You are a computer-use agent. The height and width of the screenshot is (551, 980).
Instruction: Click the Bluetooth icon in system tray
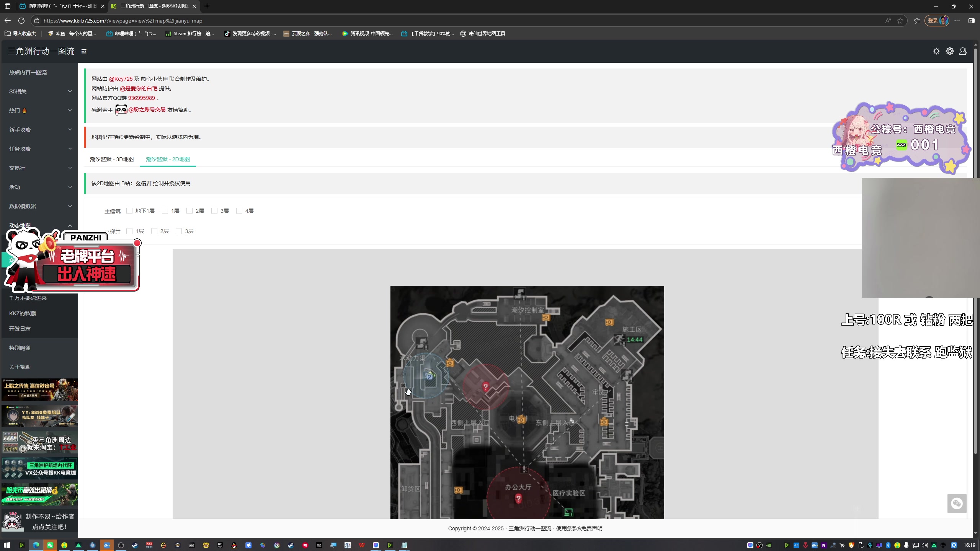tap(888, 545)
